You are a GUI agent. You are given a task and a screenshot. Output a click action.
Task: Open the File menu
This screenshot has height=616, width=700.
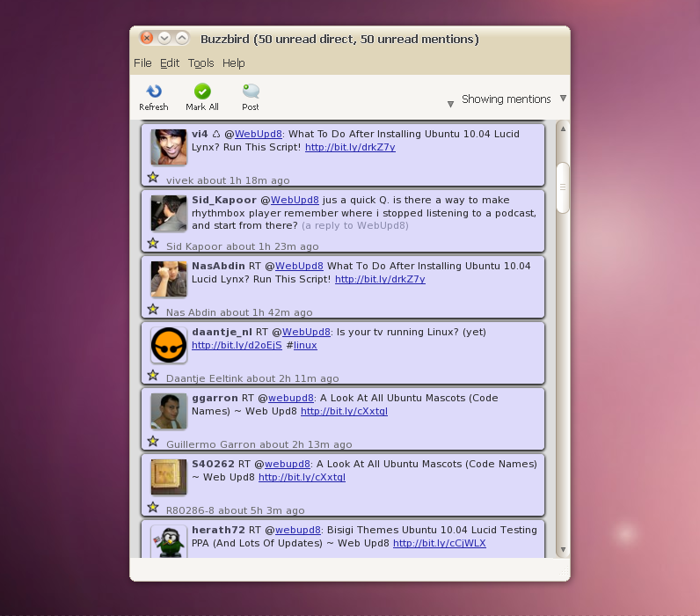pyautogui.click(x=142, y=63)
